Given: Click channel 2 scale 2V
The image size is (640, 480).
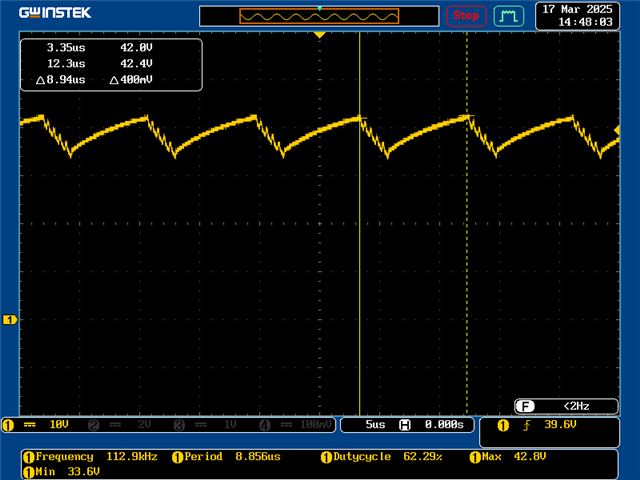Looking at the screenshot, I should (144, 425).
